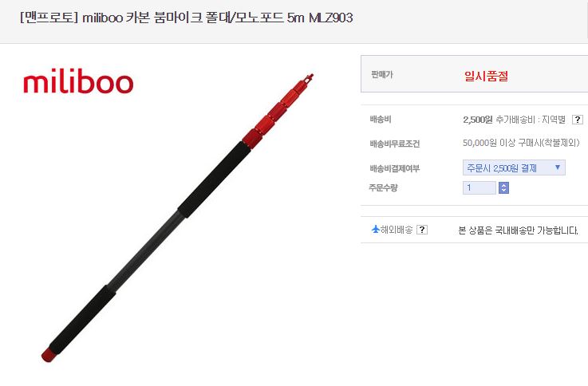Click the red threaded tip of the boom pole

[x=308, y=79]
